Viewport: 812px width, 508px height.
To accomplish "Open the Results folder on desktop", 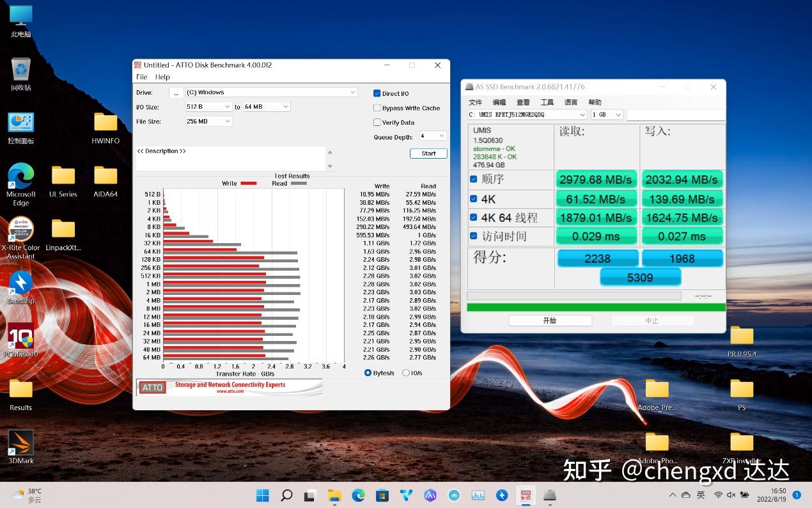I will click(21, 395).
